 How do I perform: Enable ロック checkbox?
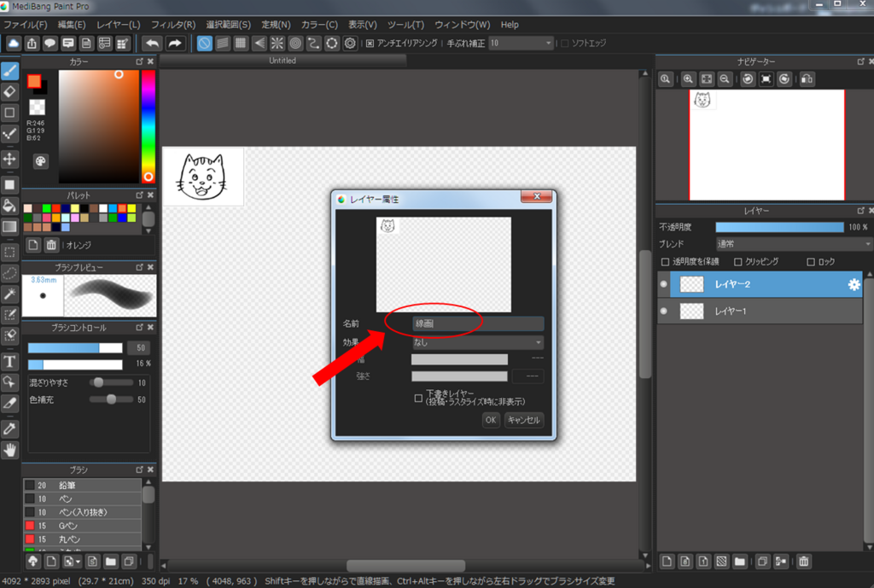pyautogui.click(x=811, y=262)
